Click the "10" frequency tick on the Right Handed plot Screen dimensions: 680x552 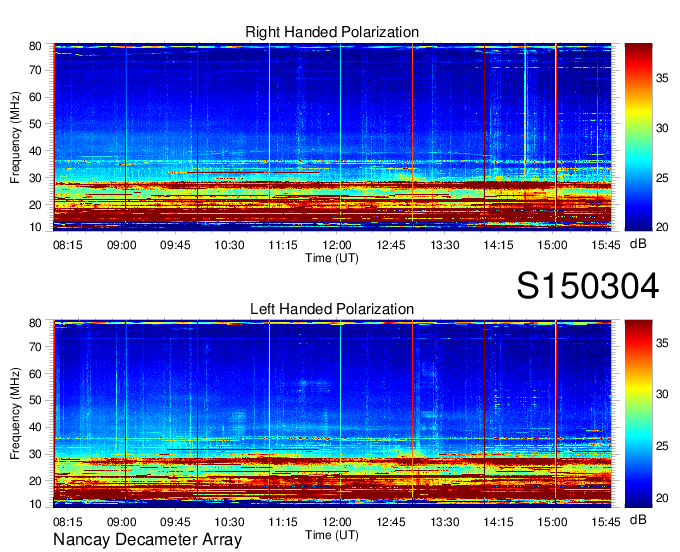click(x=35, y=227)
